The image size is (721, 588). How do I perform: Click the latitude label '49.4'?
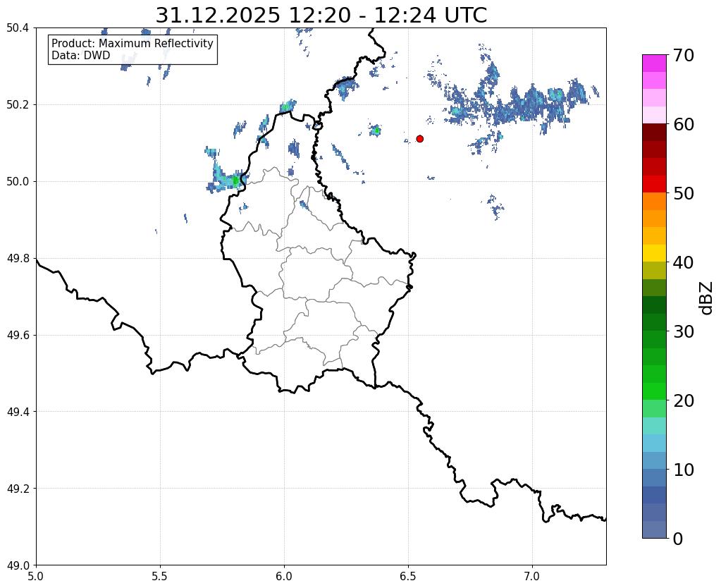point(18,411)
